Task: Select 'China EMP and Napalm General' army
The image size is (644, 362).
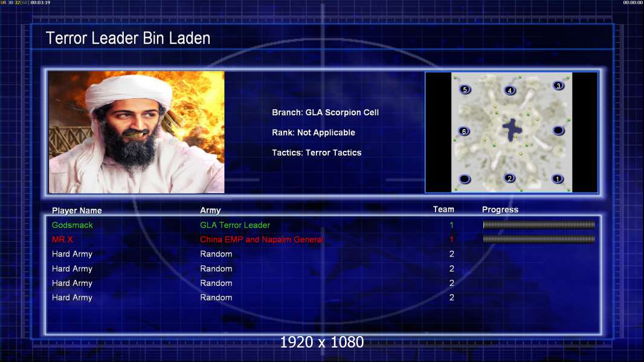Action: coord(262,240)
